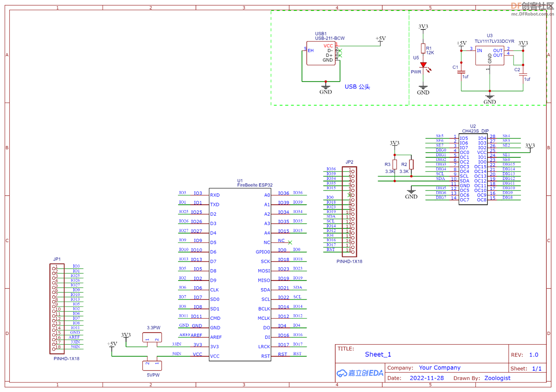The height and width of the screenshot is (392, 556).
Task: Select the "USB 公头" annotation text
Action: click(357, 87)
